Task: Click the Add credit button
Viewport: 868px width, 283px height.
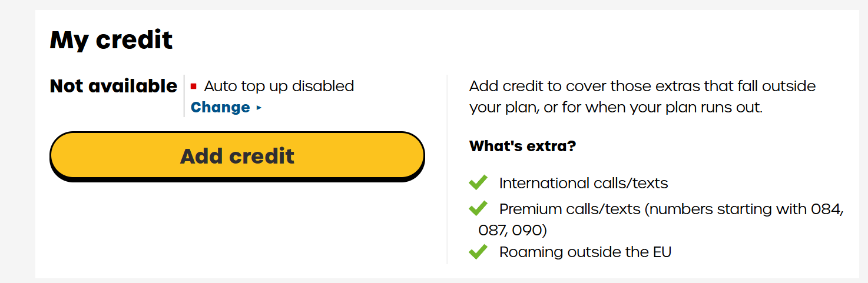Action: point(237,156)
